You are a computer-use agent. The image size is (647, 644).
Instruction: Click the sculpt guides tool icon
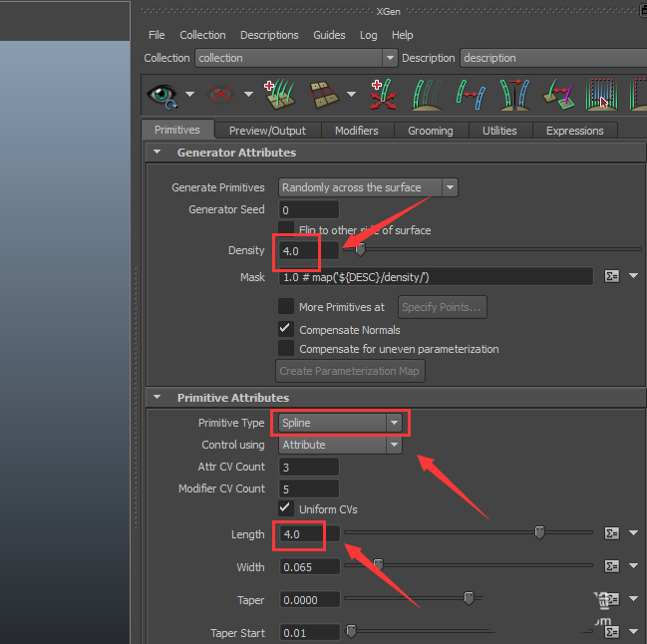[427, 95]
